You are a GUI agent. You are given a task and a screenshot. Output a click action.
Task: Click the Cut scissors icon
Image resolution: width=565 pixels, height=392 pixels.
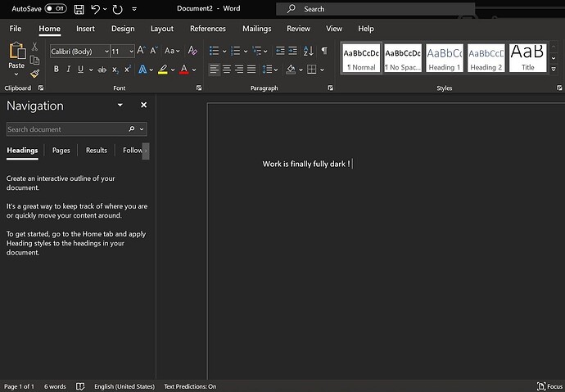tap(35, 47)
